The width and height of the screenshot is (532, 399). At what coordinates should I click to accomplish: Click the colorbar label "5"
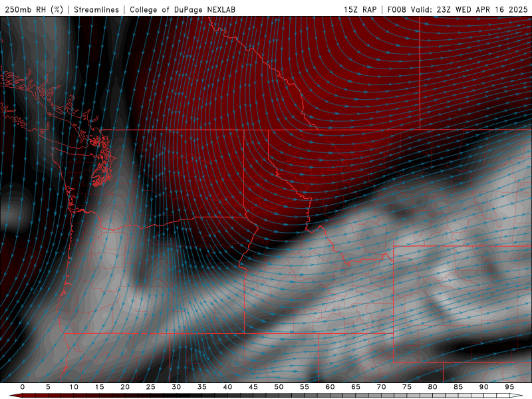tap(48, 387)
